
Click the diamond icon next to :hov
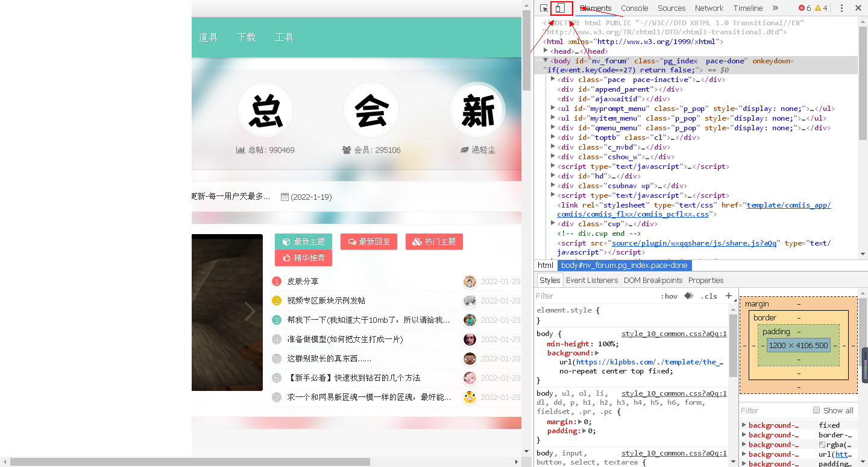689,296
